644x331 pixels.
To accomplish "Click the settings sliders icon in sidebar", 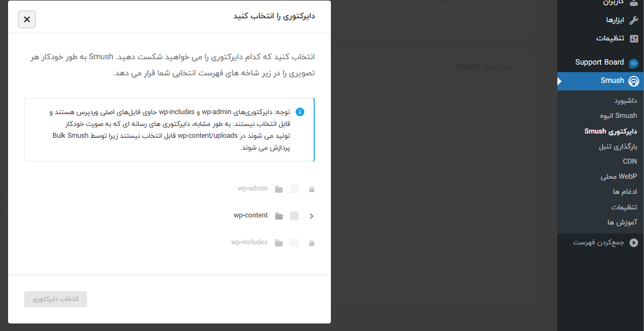I will tap(634, 39).
